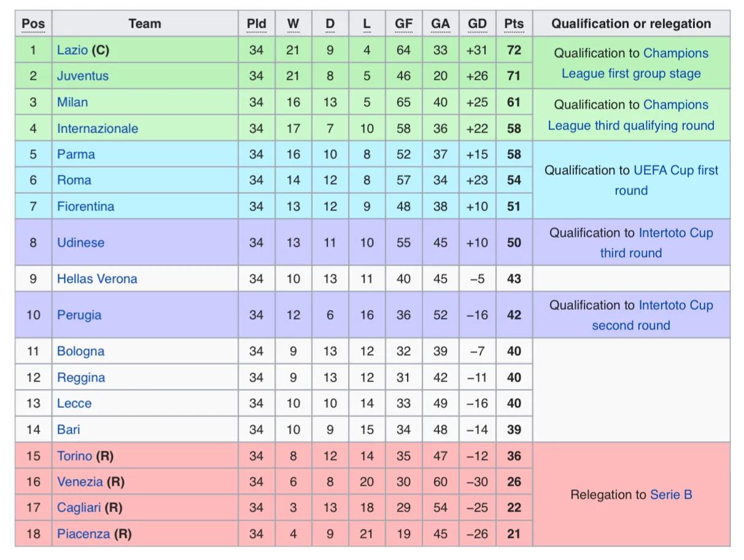The width and height of the screenshot is (744, 560).
Task: Click the Pts column header
Action: point(514,24)
